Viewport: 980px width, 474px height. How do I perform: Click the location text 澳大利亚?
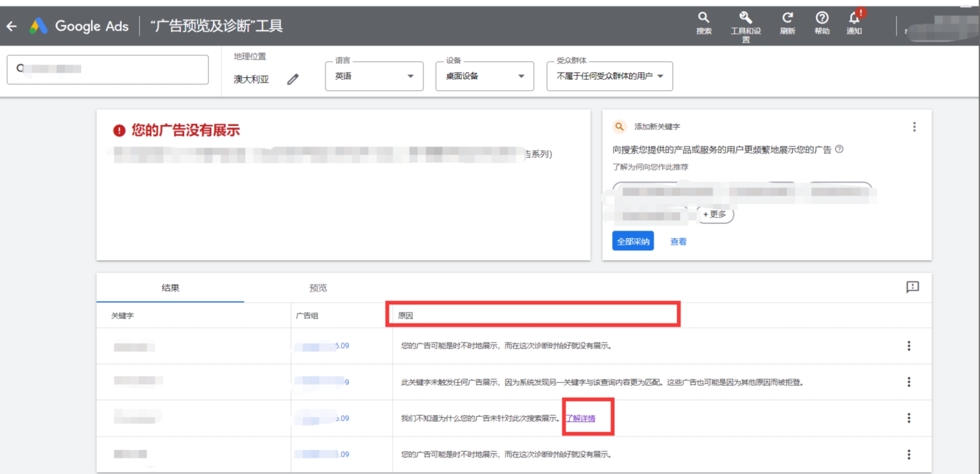(251, 79)
